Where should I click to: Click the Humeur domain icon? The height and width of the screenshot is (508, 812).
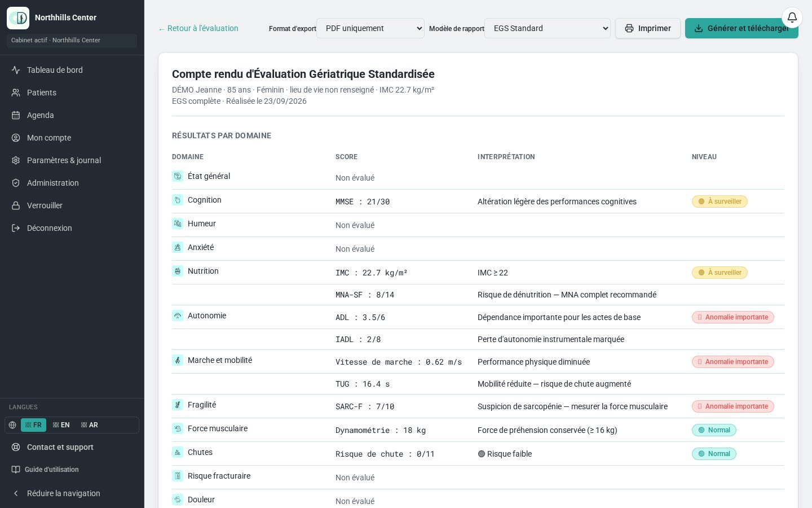click(178, 224)
